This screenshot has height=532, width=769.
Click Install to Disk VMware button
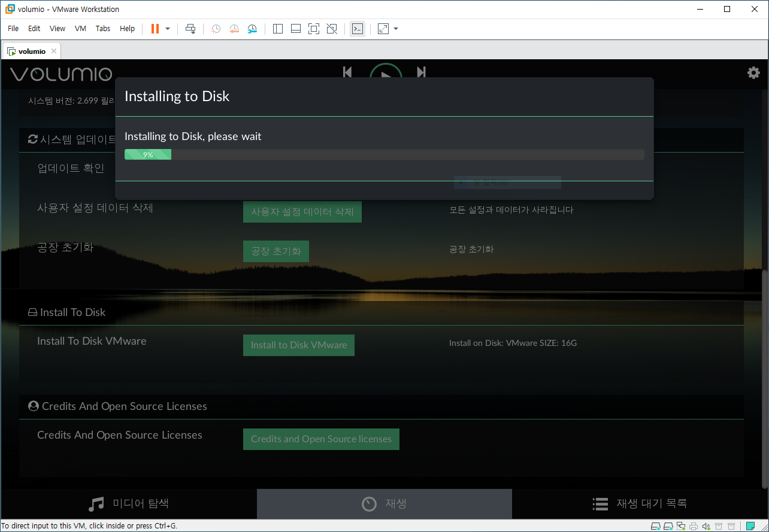[x=299, y=345]
